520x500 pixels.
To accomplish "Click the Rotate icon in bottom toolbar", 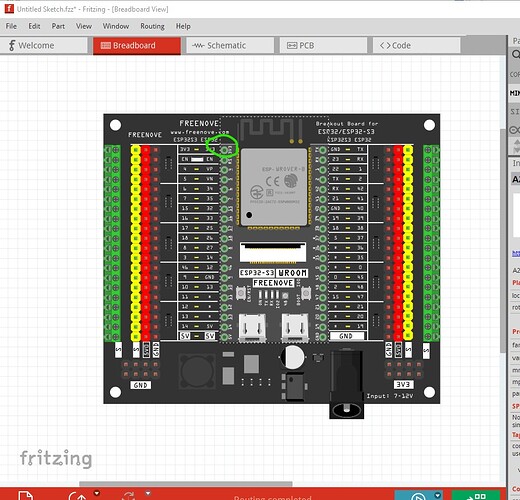I will [78, 496].
